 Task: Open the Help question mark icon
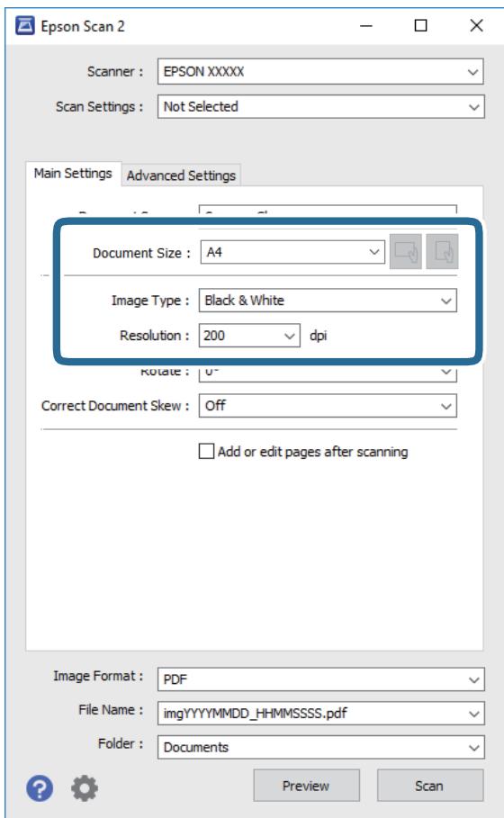pyautogui.click(x=40, y=787)
